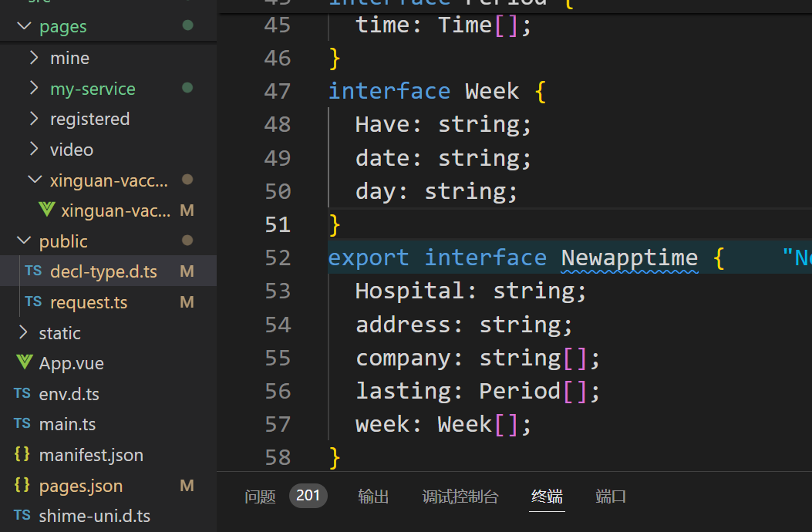Switch to the 问题 problems tab

(x=260, y=497)
